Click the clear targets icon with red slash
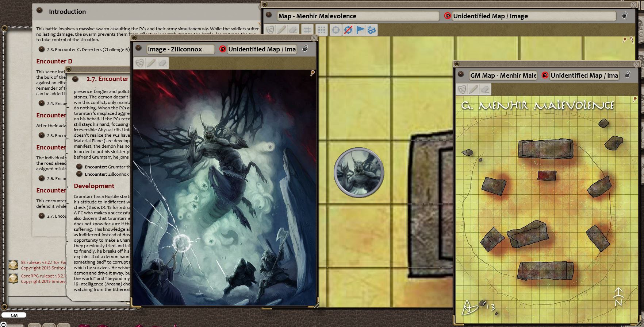This screenshot has width=644, height=327. coord(348,30)
